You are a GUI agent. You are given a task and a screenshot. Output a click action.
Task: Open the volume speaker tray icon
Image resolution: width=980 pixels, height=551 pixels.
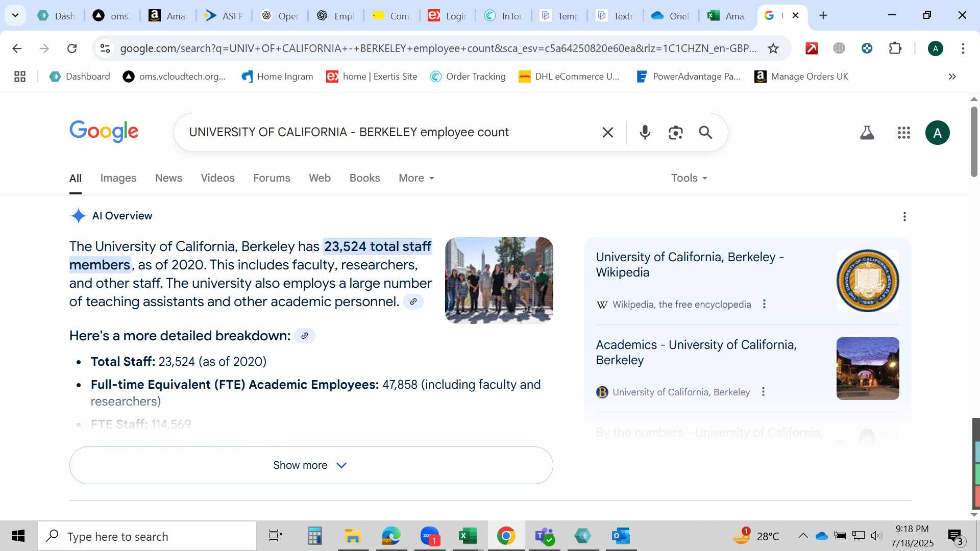point(876,536)
